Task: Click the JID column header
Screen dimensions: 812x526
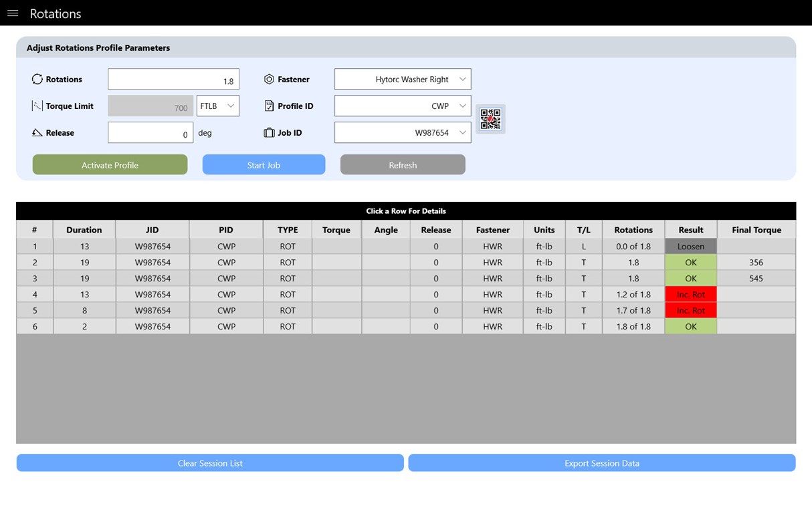Action: (x=153, y=229)
